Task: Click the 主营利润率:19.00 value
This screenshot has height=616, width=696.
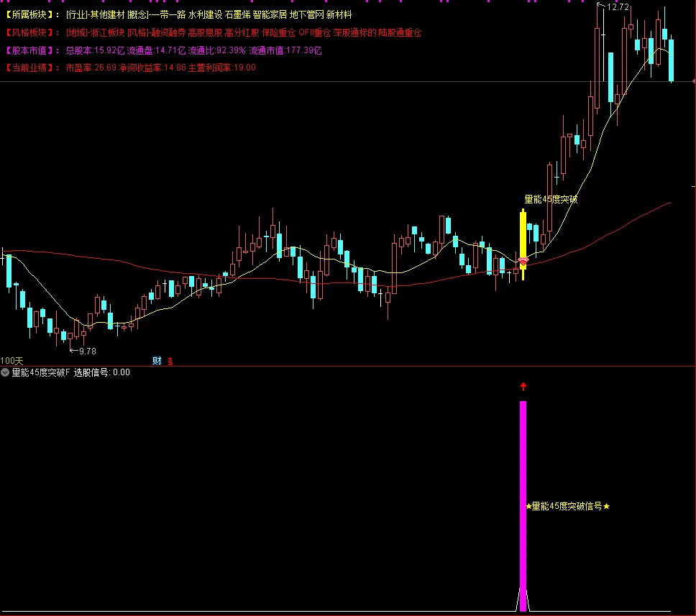Action: (222, 68)
